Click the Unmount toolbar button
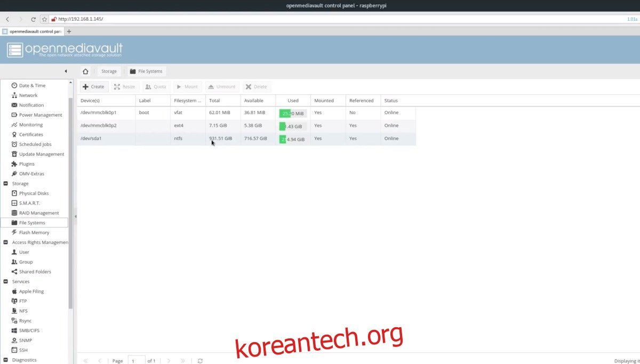The width and height of the screenshot is (640, 364). [x=222, y=87]
